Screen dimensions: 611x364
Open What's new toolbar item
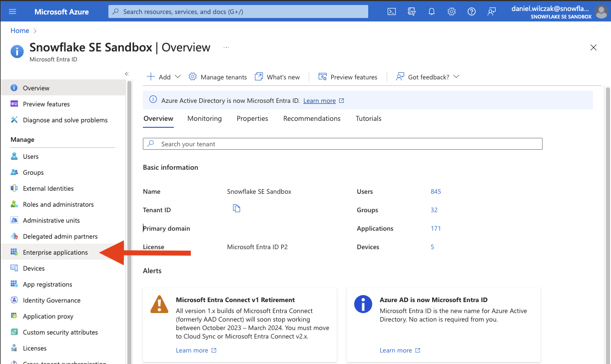(277, 77)
